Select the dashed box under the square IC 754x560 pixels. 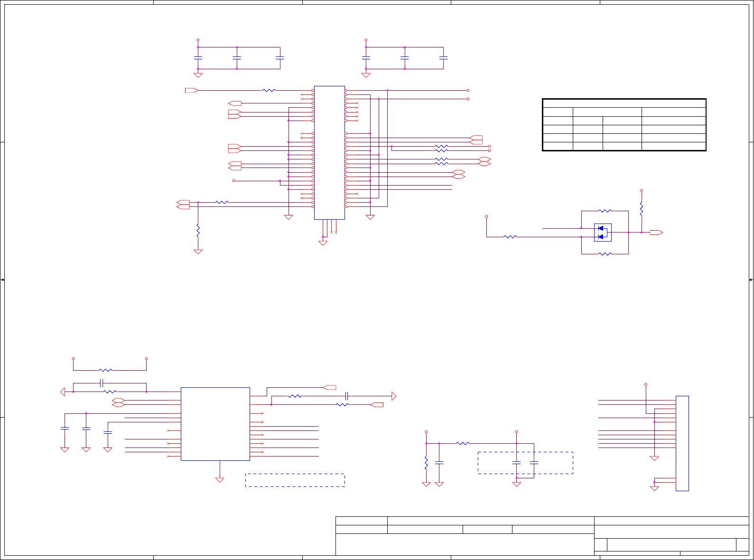295,480
